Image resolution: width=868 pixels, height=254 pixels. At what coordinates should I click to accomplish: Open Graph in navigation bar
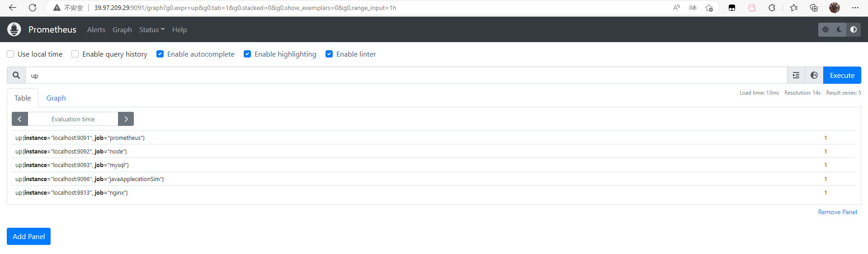coord(122,29)
